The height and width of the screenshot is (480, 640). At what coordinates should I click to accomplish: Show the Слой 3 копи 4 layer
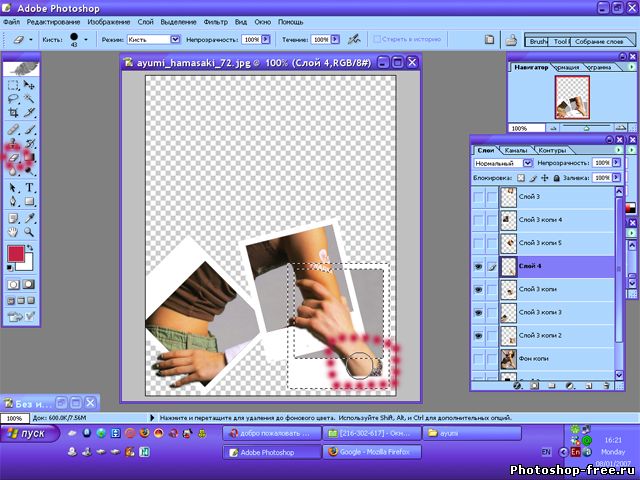click(x=478, y=219)
